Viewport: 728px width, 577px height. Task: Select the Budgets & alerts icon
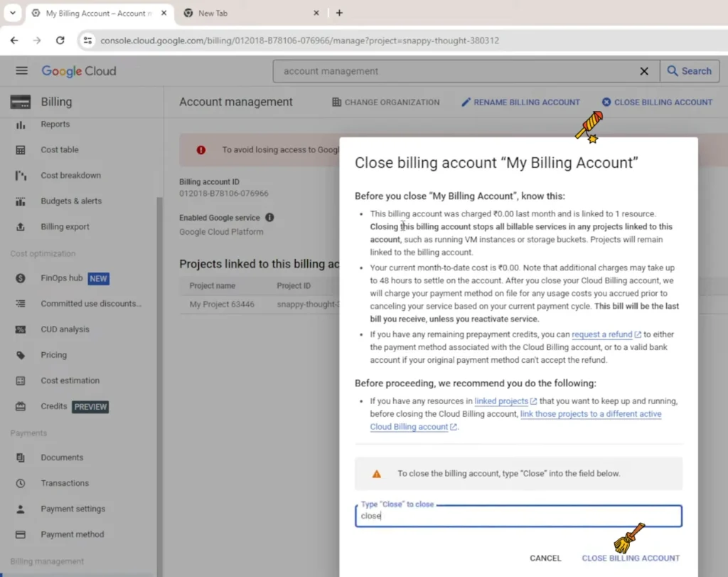pyautogui.click(x=21, y=201)
